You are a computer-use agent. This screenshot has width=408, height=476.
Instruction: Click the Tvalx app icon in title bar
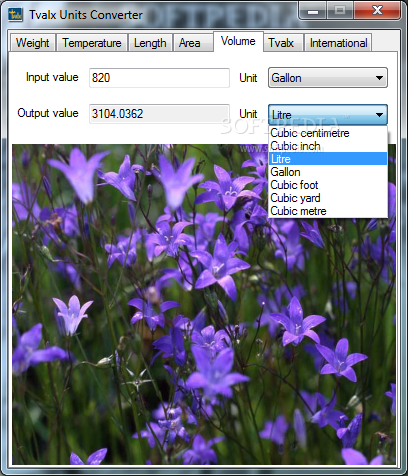[15, 14]
